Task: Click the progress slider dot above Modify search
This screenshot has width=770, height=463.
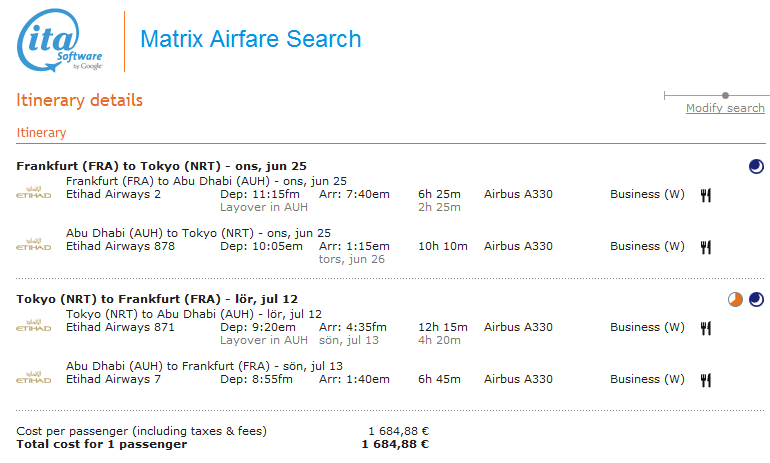Action: pyautogui.click(x=725, y=95)
